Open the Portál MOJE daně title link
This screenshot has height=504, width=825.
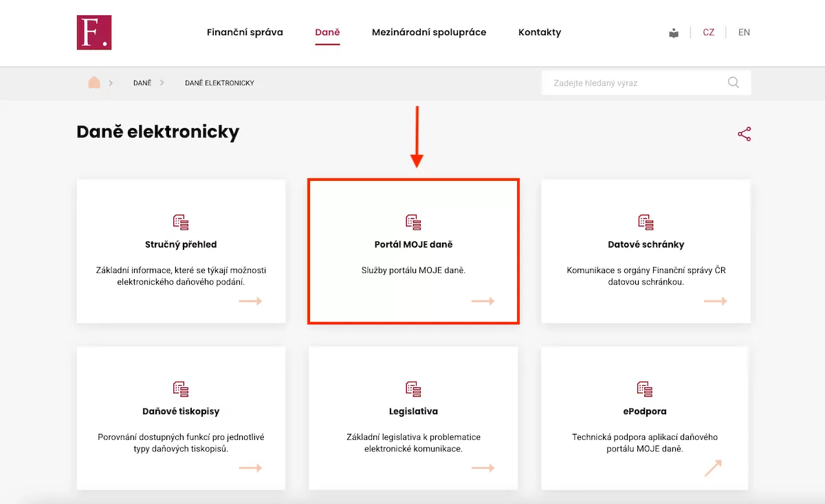click(x=413, y=245)
